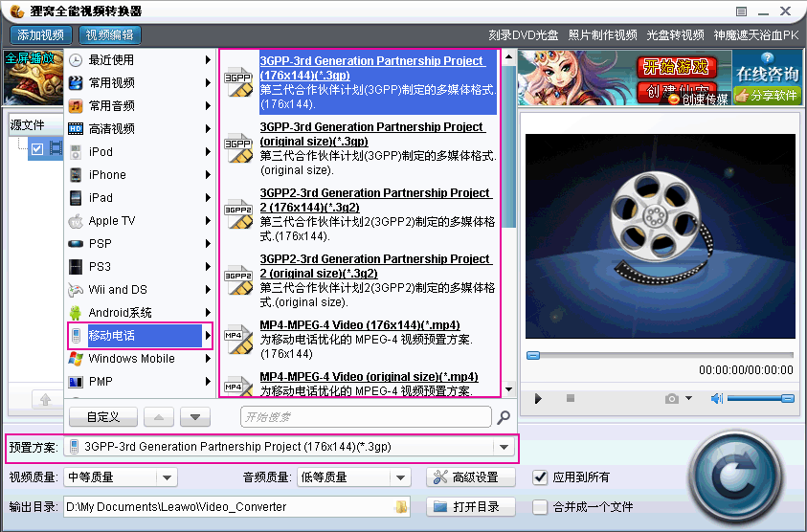The width and height of the screenshot is (807, 532).
Task: Select the PSP category
Action: [140, 243]
